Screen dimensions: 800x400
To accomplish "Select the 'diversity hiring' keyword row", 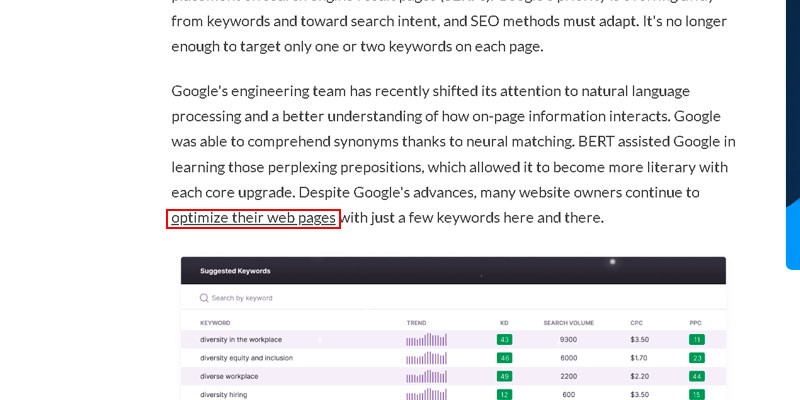I will [x=453, y=394].
